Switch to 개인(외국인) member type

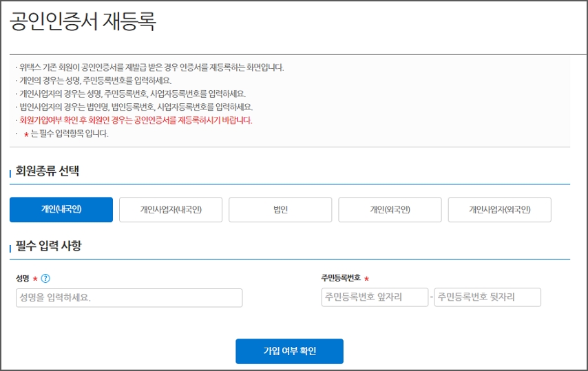click(390, 209)
